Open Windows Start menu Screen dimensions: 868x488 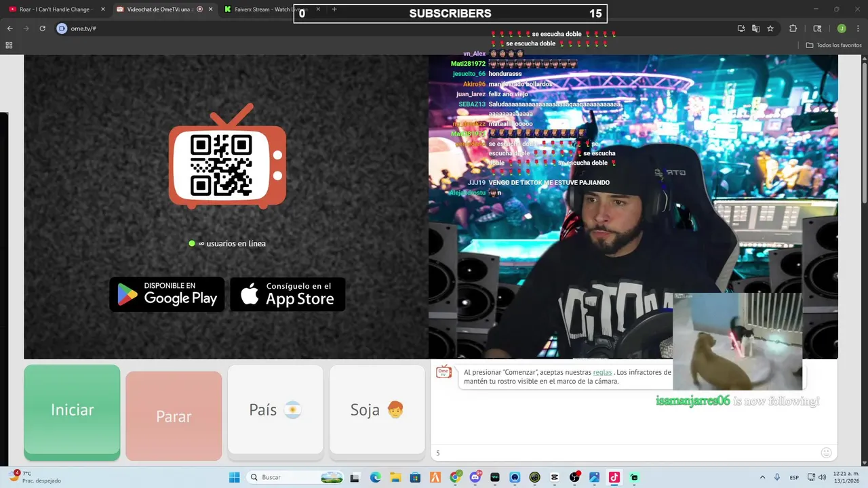coord(234,477)
